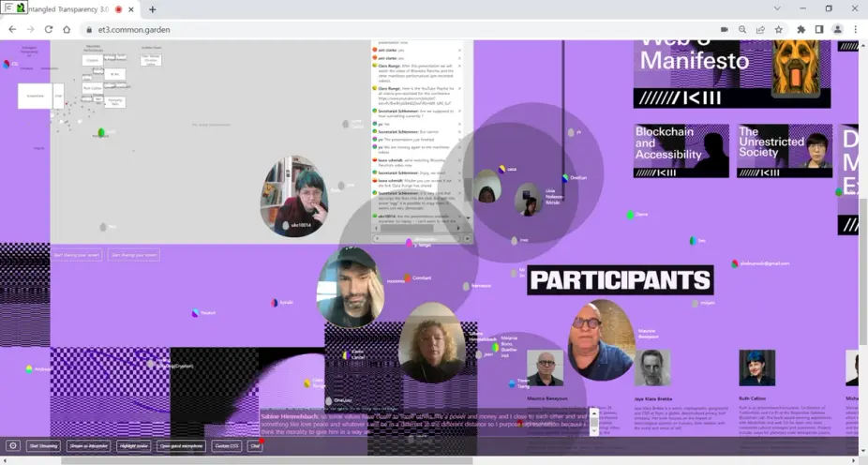Reload the page with browser refresh icon

click(x=49, y=29)
